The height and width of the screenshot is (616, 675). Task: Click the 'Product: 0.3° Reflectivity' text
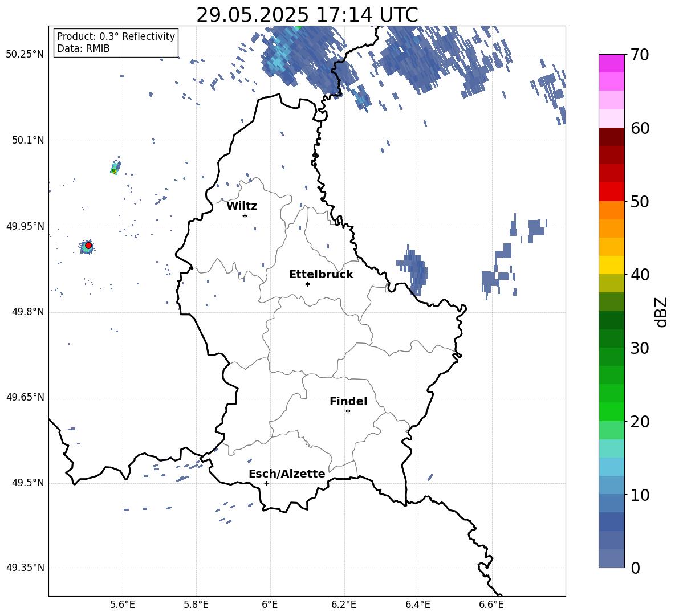coord(116,36)
